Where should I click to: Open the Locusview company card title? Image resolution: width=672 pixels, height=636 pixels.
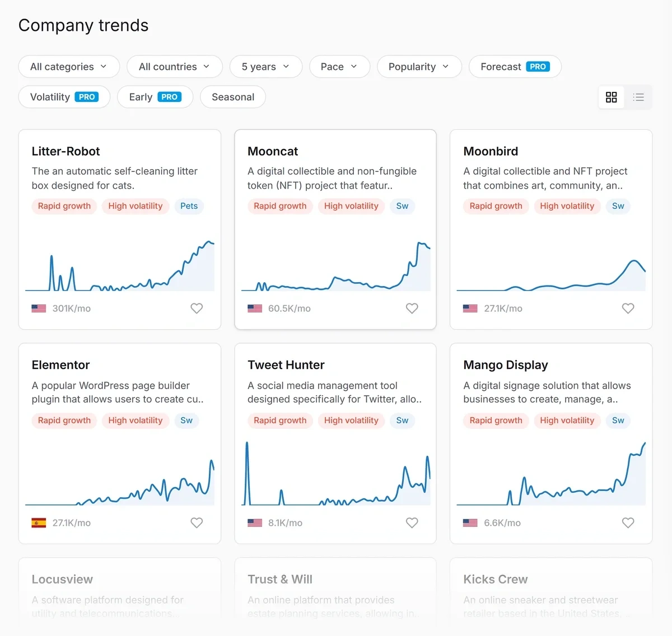(62, 579)
